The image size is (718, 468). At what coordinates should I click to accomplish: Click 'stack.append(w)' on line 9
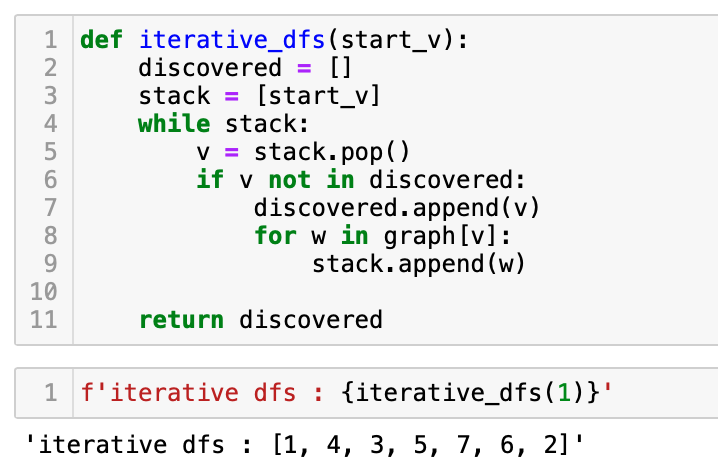[419, 265]
